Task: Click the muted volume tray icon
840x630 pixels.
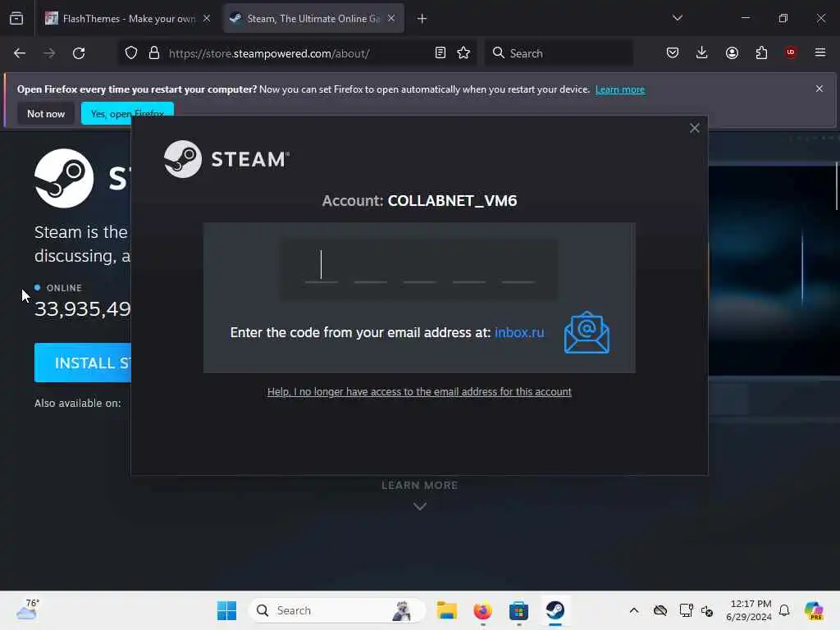Action: click(707, 610)
